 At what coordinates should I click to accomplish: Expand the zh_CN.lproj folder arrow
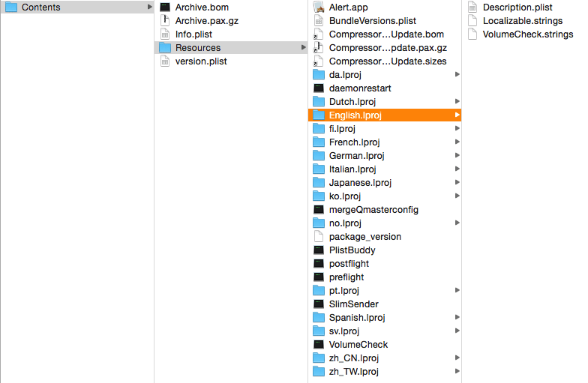[x=457, y=358]
